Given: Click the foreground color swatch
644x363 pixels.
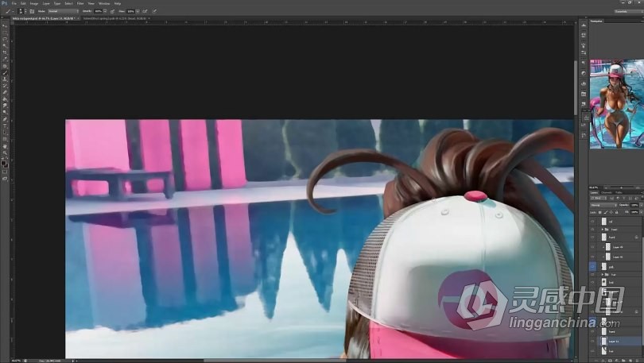Looking at the screenshot, I should pyautogui.click(x=4, y=164).
